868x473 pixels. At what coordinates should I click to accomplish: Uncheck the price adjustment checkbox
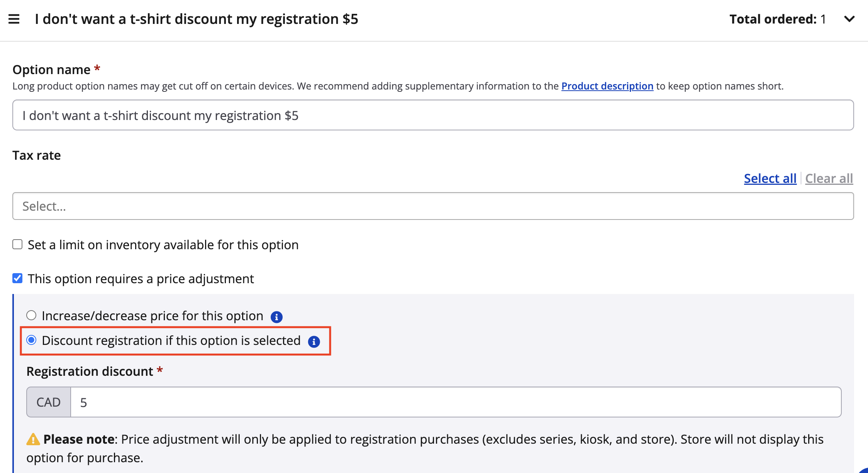[x=17, y=279]
